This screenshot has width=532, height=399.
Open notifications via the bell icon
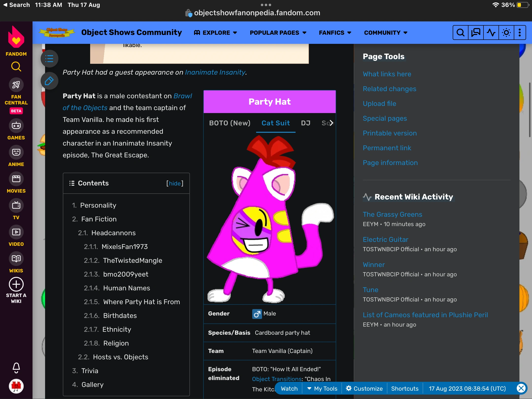pos(16,367)
